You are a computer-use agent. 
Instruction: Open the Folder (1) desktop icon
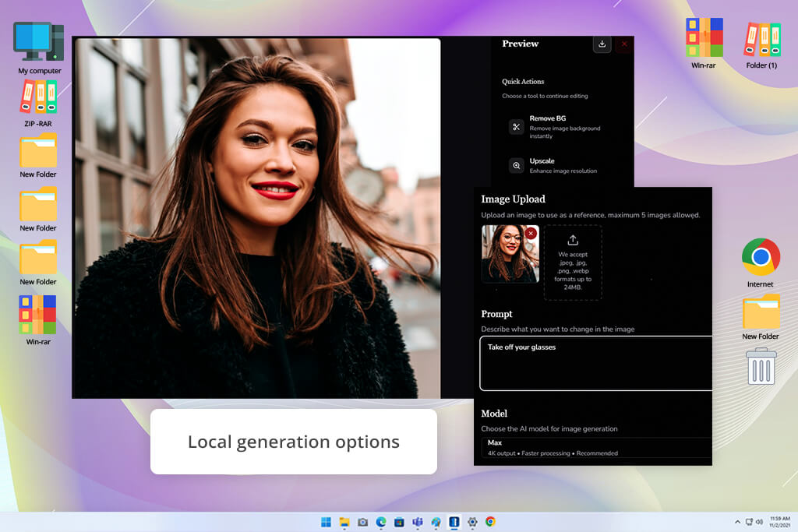coord(762,44)
